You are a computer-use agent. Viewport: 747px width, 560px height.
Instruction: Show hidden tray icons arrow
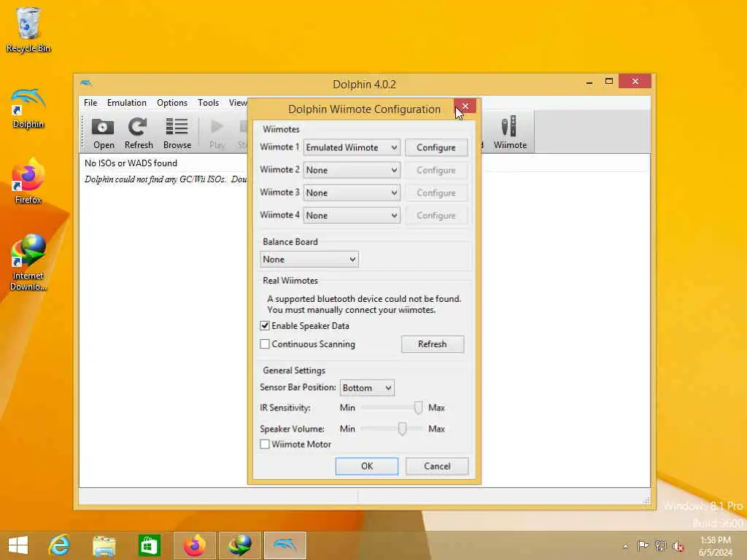(x=625, y=546)
